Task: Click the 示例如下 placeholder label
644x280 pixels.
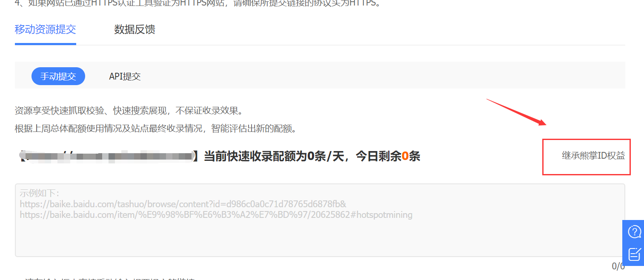Action: click(x=40, y=193)
